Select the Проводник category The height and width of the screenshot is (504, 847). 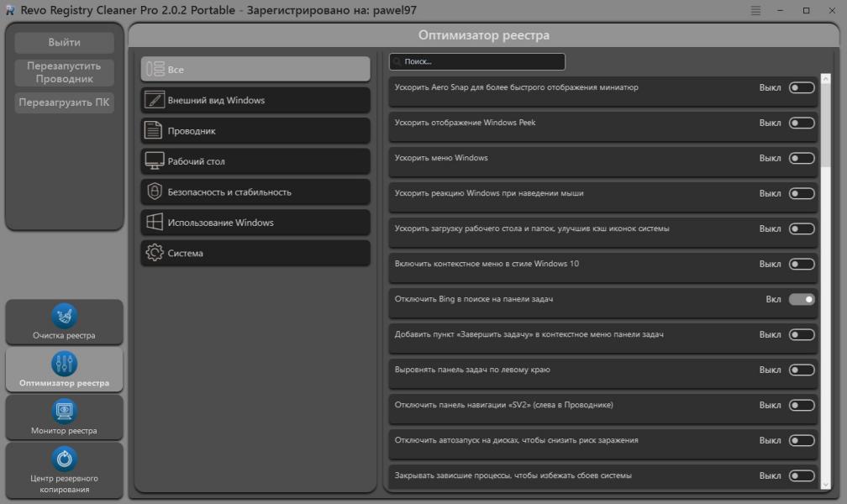255,131
